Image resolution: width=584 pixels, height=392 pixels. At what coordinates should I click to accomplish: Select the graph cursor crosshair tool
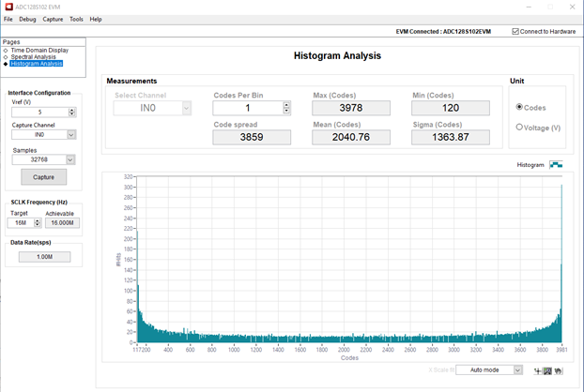click(x=536, y=371)
